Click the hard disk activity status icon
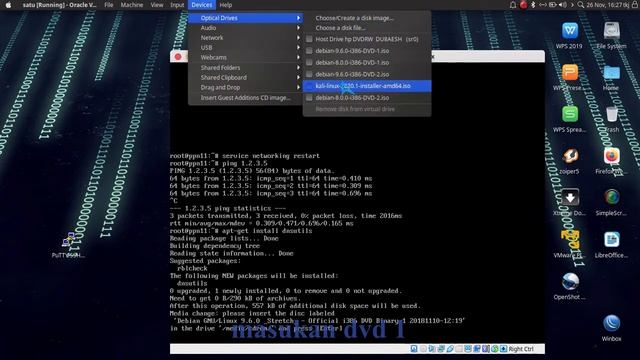The height and width of the screenshot is (360, 640). [x=414, y=349]
